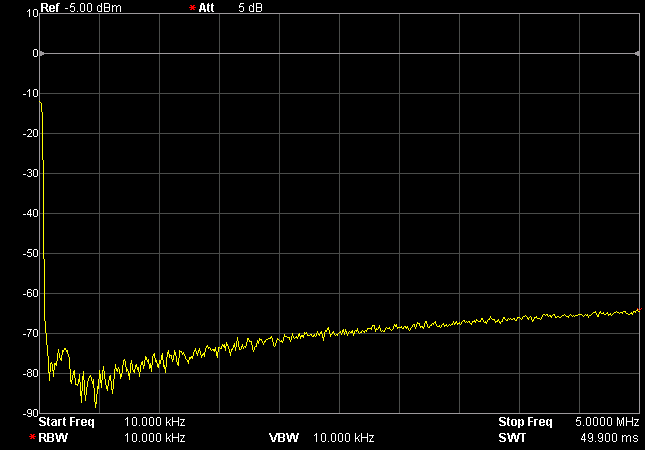Click the SWT label

pos(512,437)
